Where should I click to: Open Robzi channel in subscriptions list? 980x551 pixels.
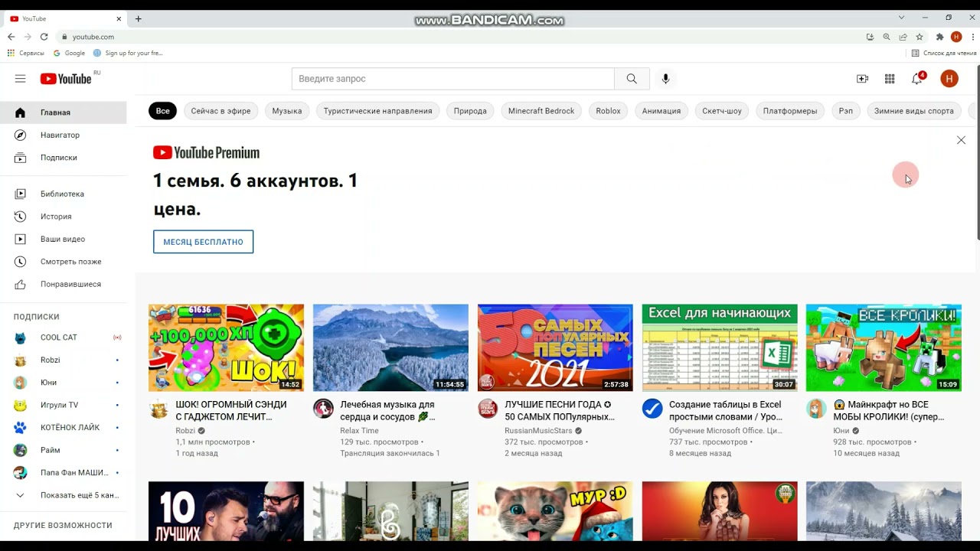click(x=63, y=360)
